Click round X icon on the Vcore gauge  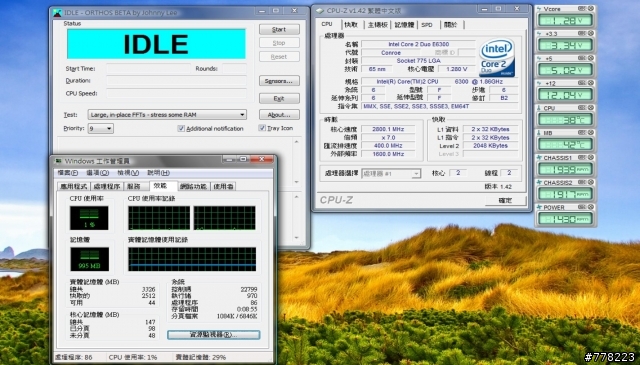coord(590,8)
